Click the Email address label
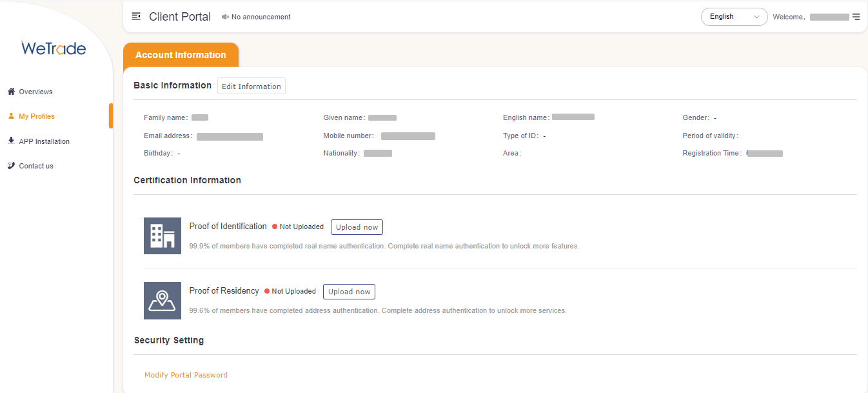Image resolution: width=868 pixels, height=393 pixels. pyautogui.click(x=168, y=136)
